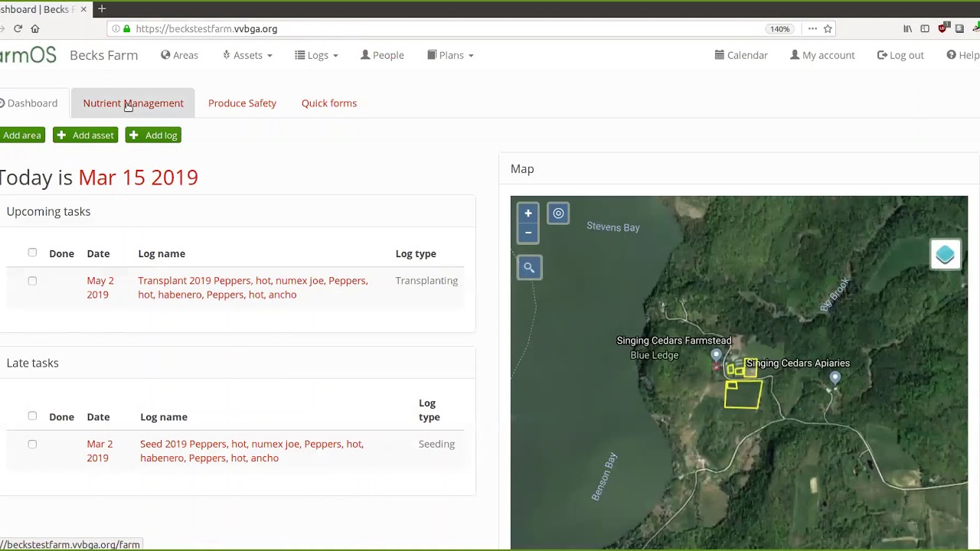Image resolution: width=980 pixels, height=551 pixels.
Task: Activate map geolocate button
Action: (x=558, y=214)
